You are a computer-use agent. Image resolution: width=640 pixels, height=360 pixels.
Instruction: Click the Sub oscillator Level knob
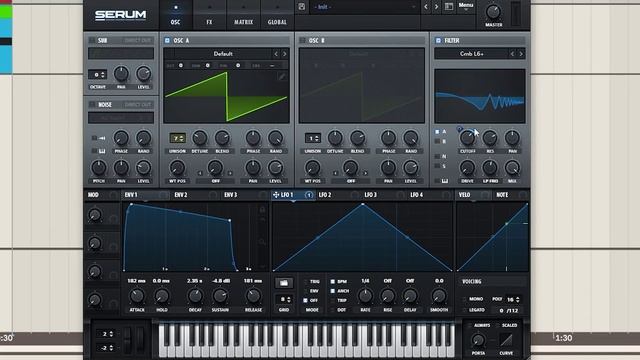tap(143, 74)
